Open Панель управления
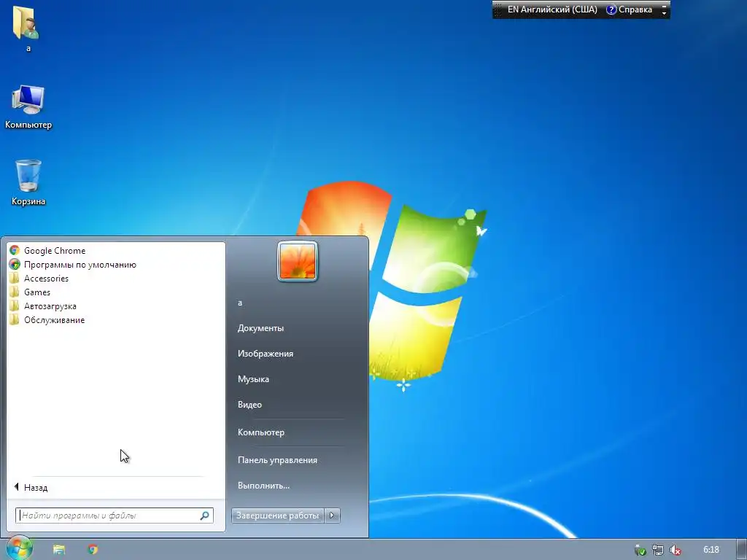The height and width of the screenshot is (560, 747). pyautogui.click(x=277, y=460)
